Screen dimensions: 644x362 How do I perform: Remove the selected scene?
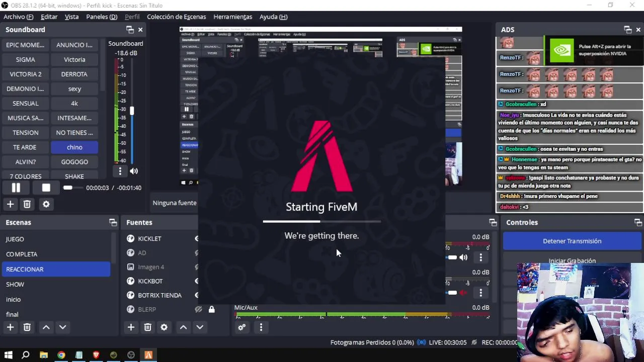pyautogui.click(x=27, y=327)
